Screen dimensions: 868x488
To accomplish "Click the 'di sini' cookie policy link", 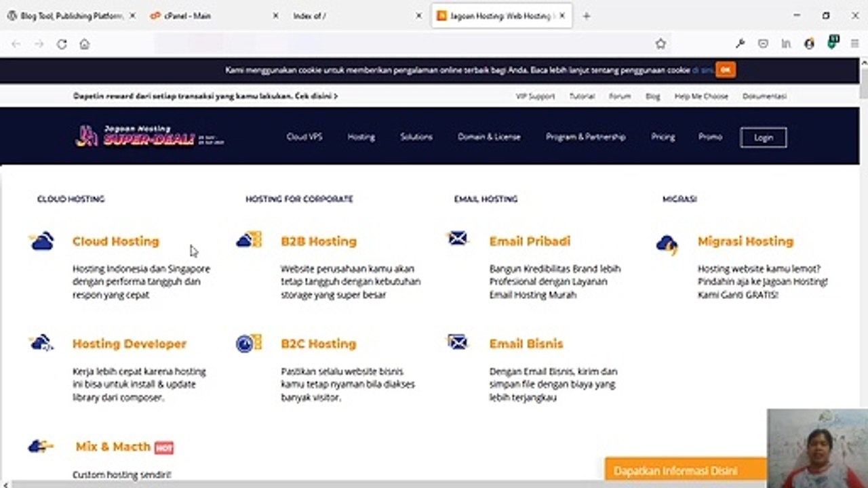I will (x=703, y=70).
